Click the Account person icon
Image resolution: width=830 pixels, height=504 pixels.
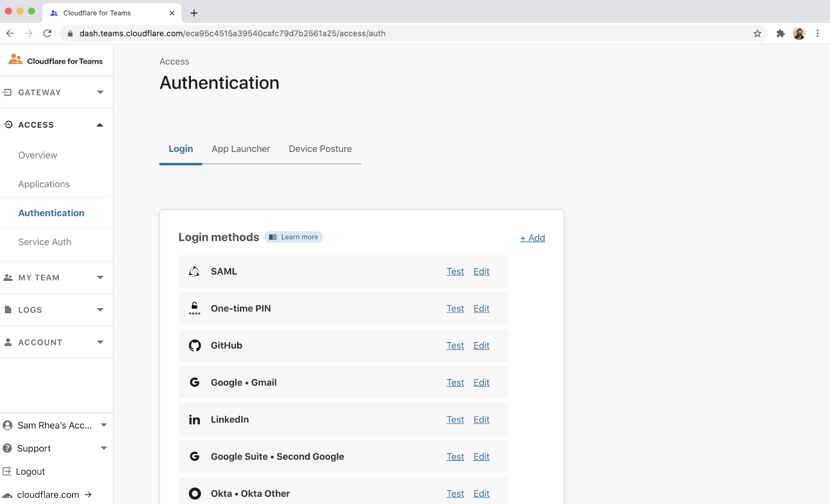coord(8,342)
